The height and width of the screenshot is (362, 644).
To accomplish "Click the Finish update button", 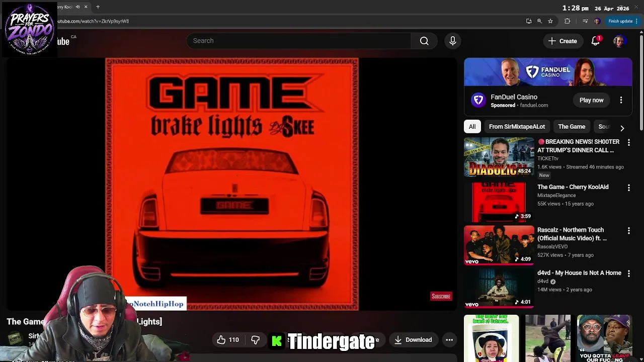I will pyautogui.click(x=623, y=21).
